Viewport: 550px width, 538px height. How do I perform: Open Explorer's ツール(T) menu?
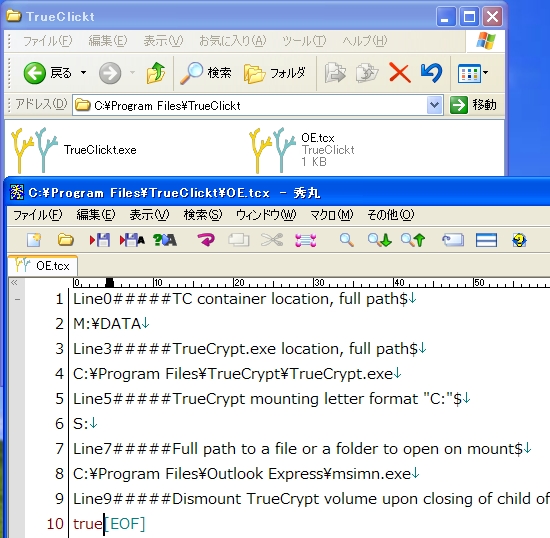pos(304,41)
